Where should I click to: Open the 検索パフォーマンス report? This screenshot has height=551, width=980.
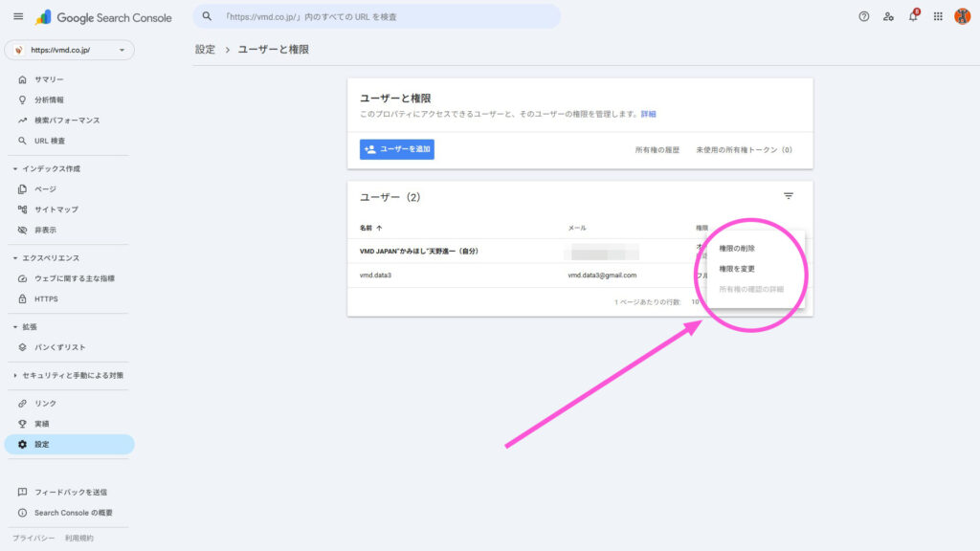click(x=62, y=120)
